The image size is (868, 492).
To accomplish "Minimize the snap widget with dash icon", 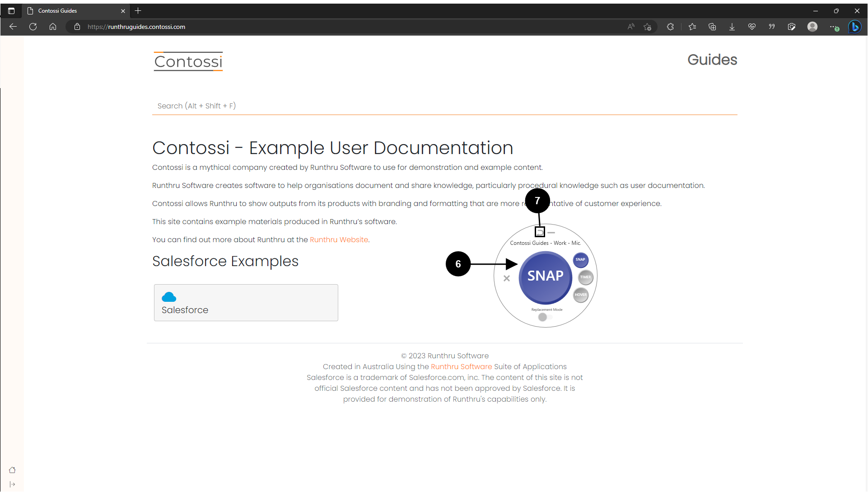I will [x=551, y=232].
